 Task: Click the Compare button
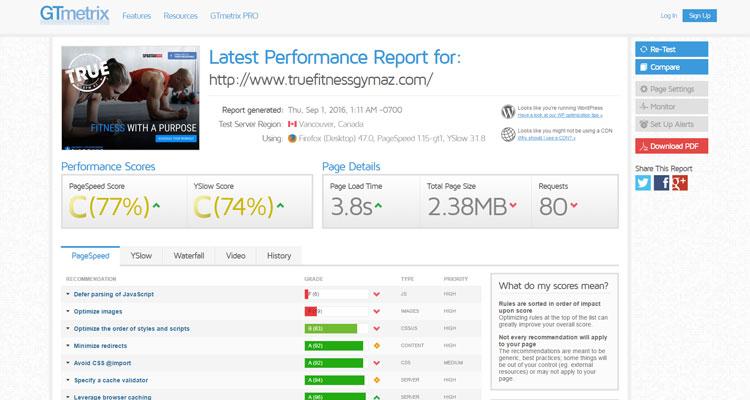(671, 67)
